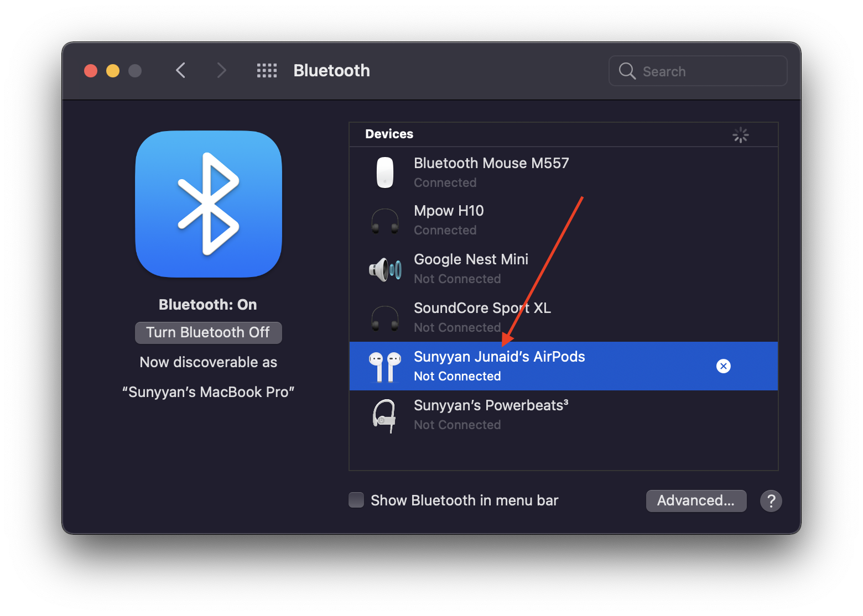This screenshot has height=616, width=863.
Task: Close the Bluetooth window with the red button
Action: (x=91, y=71)
